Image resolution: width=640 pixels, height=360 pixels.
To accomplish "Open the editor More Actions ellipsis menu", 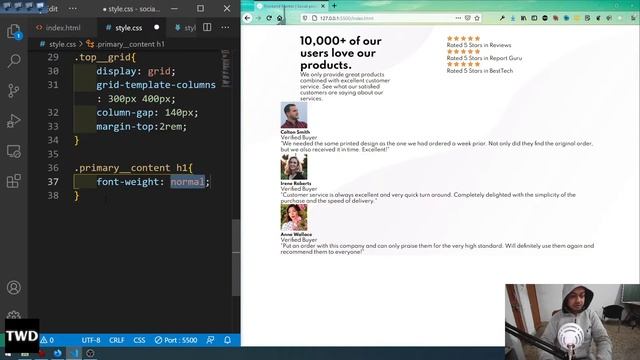I will point(225,27).
